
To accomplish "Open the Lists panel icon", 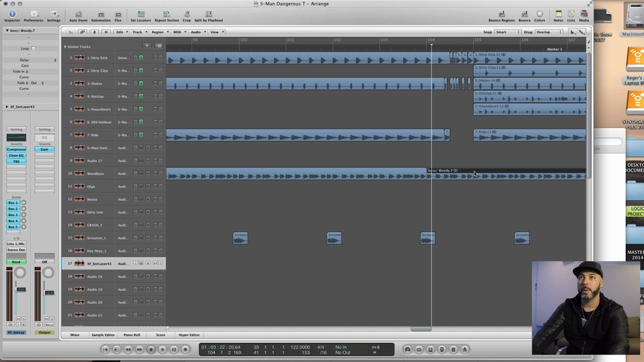I will [572, 16].
